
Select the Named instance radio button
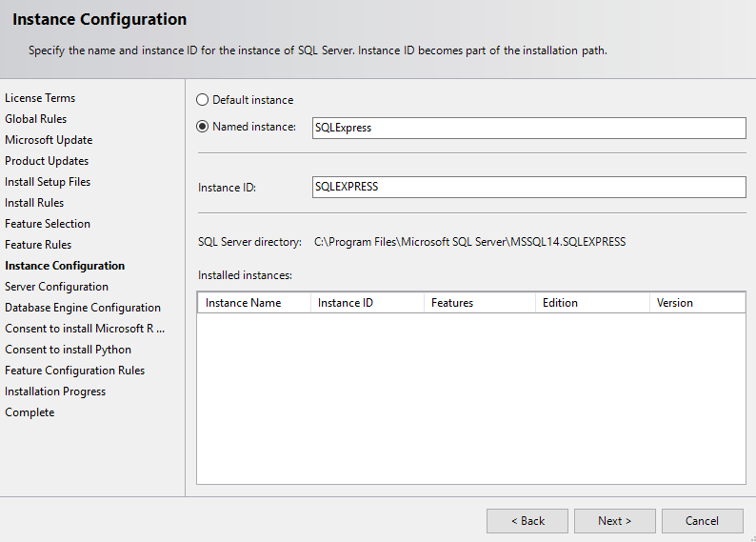click(x=202, y=127)
